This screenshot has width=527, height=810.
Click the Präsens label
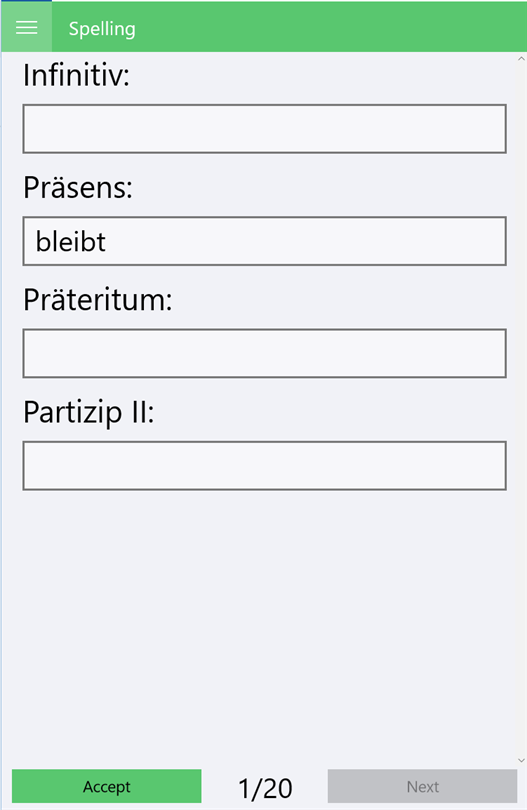coord(78,187)
